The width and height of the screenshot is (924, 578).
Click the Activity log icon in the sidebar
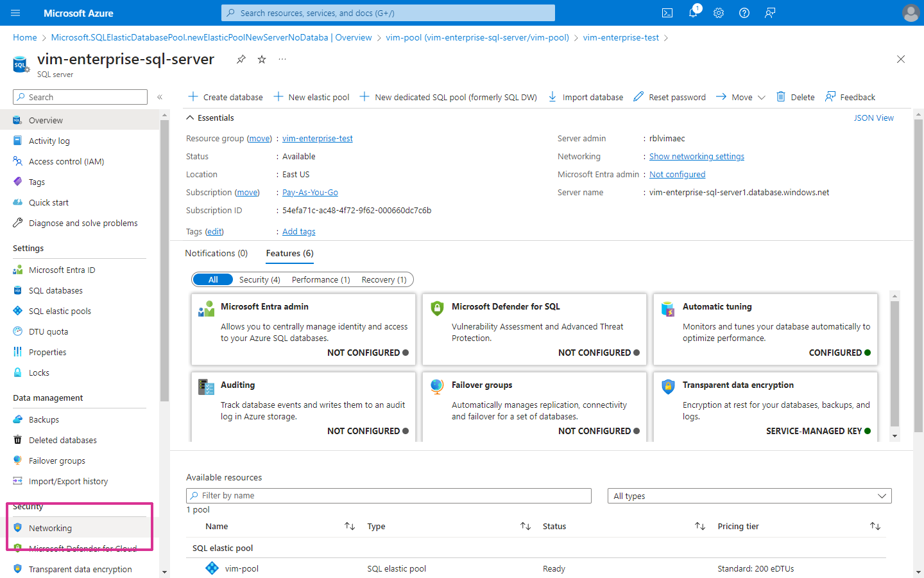pos(17,141)
